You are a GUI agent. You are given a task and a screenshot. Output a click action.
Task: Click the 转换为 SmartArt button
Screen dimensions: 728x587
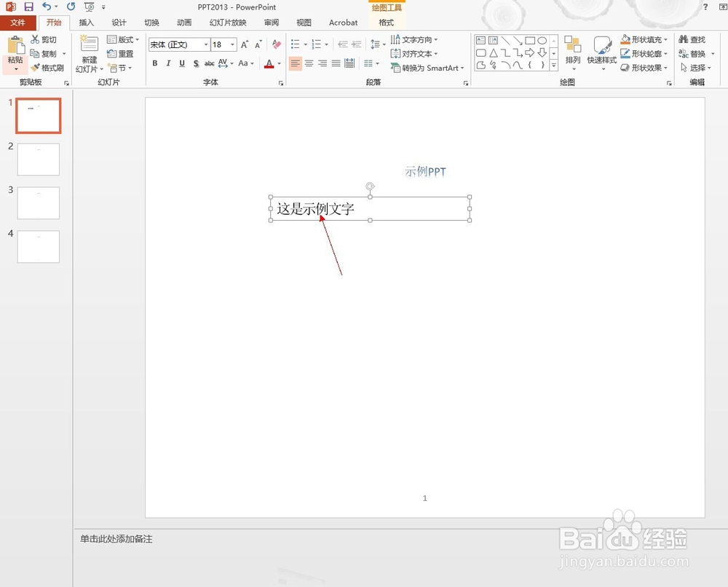[427, 67]
